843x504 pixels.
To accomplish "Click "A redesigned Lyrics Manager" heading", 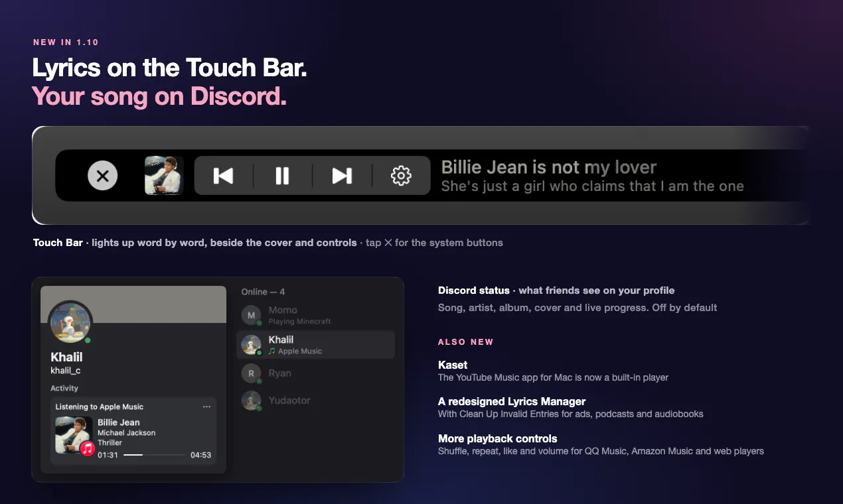I will [512, 401].
